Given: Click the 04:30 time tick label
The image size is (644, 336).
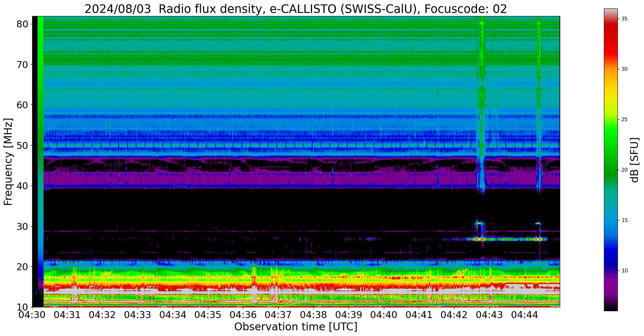Looking at the screenshot, I should coord(32,315).
